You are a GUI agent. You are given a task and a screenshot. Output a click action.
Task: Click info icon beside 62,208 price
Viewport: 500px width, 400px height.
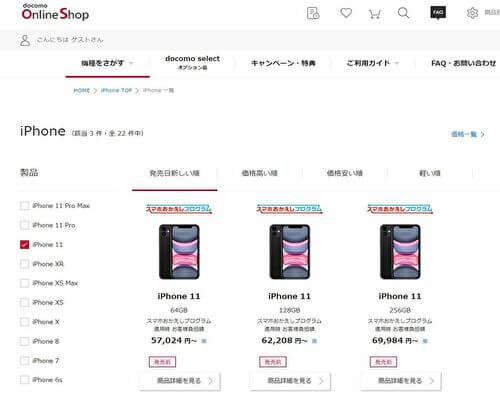pyautogui.click(x=314, y=341)
